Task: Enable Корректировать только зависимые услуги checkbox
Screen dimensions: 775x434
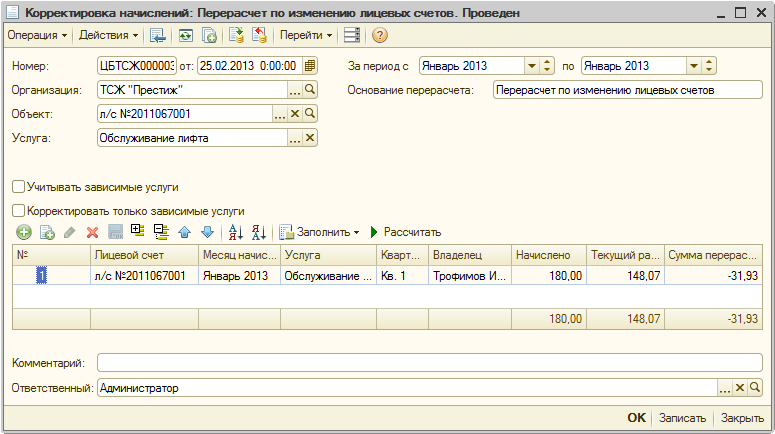Action: coord(18,211)
